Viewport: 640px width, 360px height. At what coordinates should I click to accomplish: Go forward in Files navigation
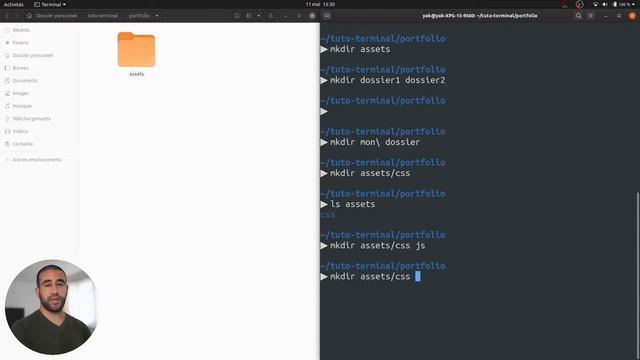16,16
